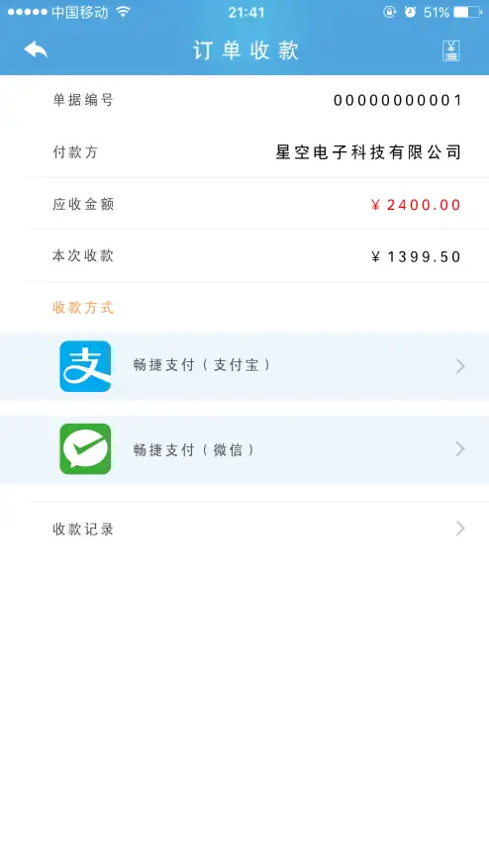Viewport: 489px width, 868px height.
Task: Select 畅捷支付（微信）payment option
Action: click(x=244, y=449)
